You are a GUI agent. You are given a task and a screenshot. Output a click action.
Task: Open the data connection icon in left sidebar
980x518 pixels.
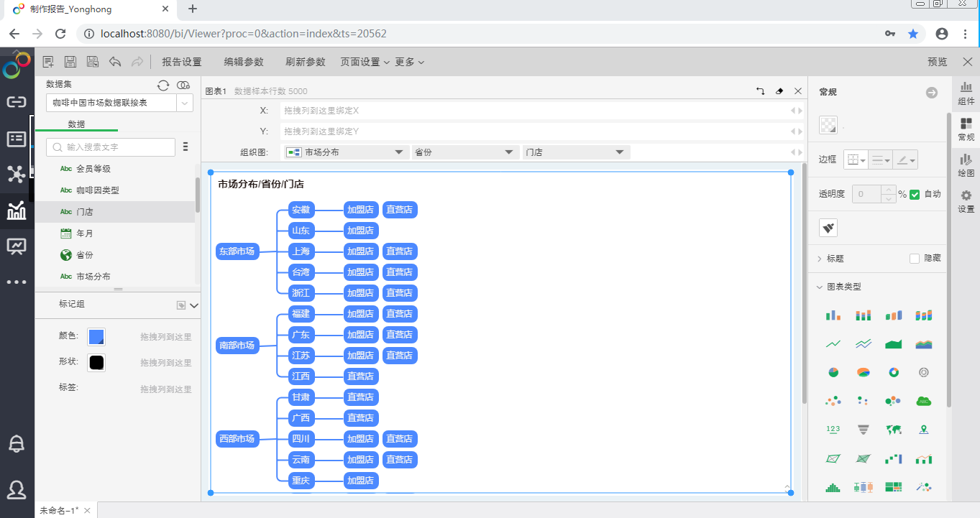16,101
